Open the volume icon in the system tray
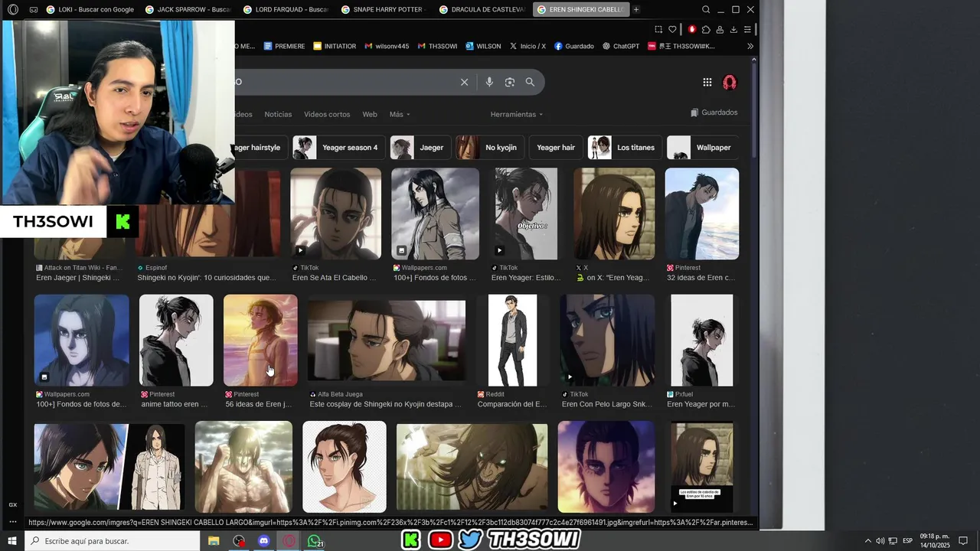This screenshot has width=980, height=551. tap(880, 541)
